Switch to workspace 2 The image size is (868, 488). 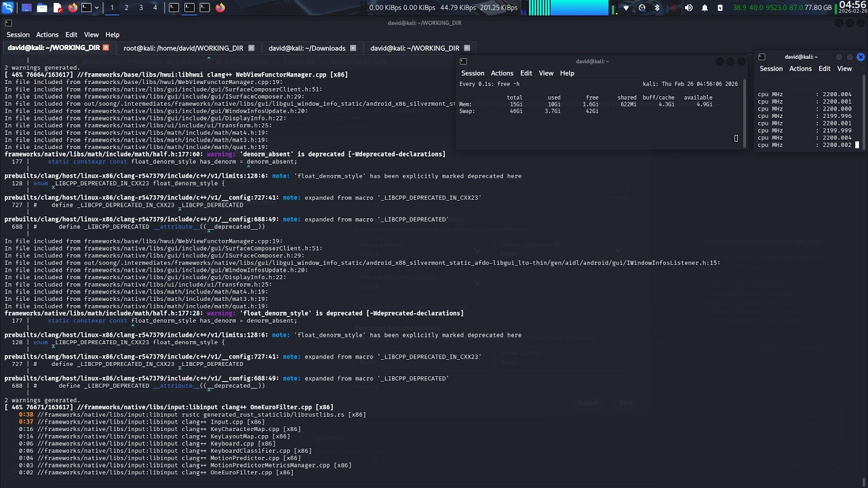coord(126,7)
